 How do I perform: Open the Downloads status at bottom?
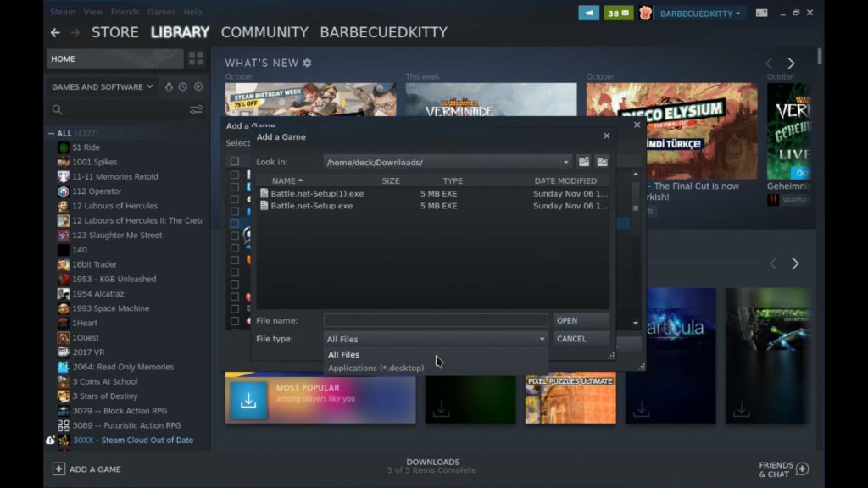pos(432,466)
